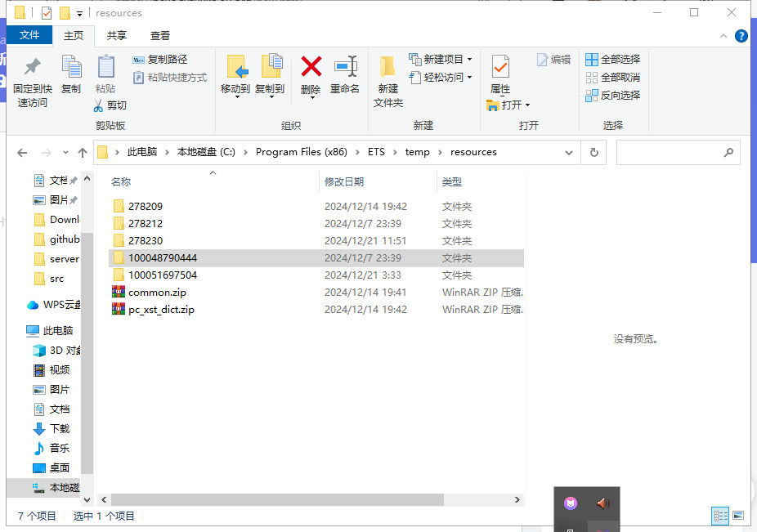Open the 文件 menu tab
Image resolution: width=757 pixels, height=532 pixels.
click(29, 35)
